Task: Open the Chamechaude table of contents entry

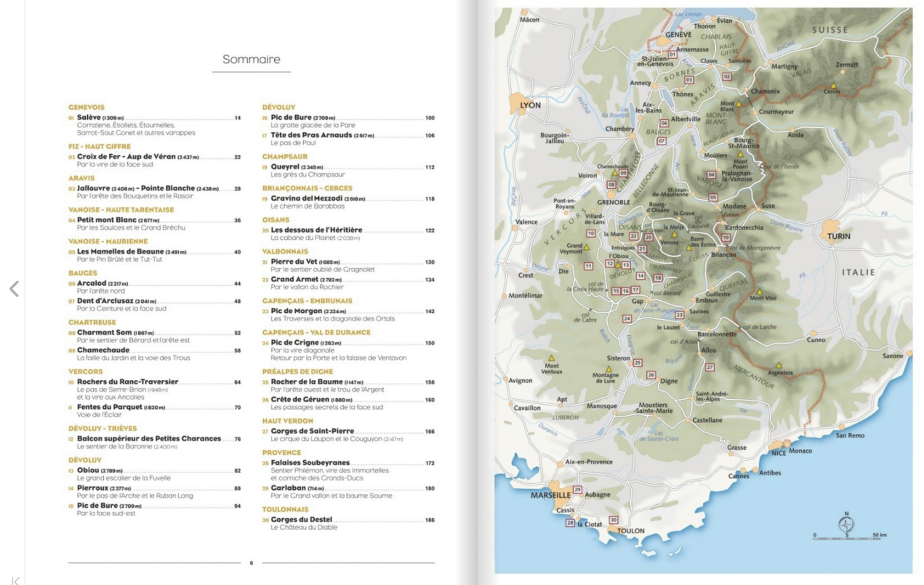Action: (103, 350)
